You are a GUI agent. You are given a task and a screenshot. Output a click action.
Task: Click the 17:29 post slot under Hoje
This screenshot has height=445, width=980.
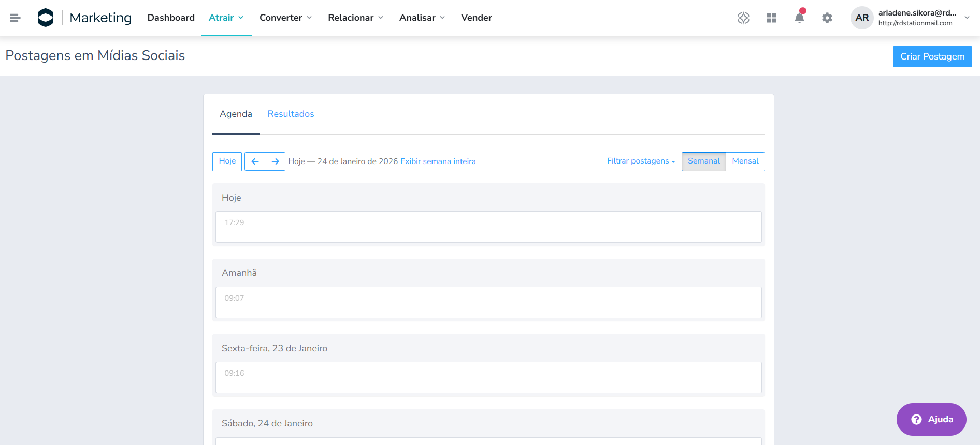488,227
